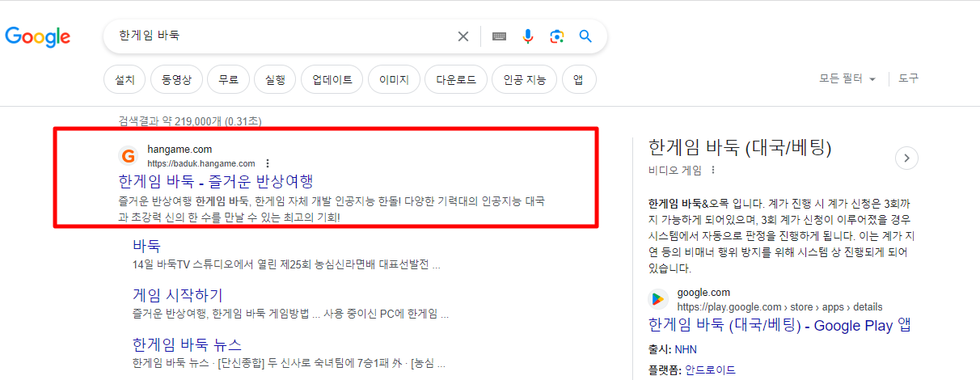This screenshot has height=380, width=980.
Task: Open the 한게임 바둑 뉴스 sitelink
Action: pos(187,344)
